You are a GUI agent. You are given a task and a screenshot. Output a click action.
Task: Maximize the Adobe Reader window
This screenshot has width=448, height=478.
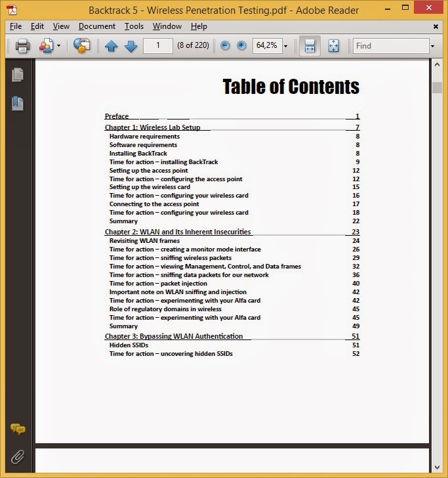(405, 8)
